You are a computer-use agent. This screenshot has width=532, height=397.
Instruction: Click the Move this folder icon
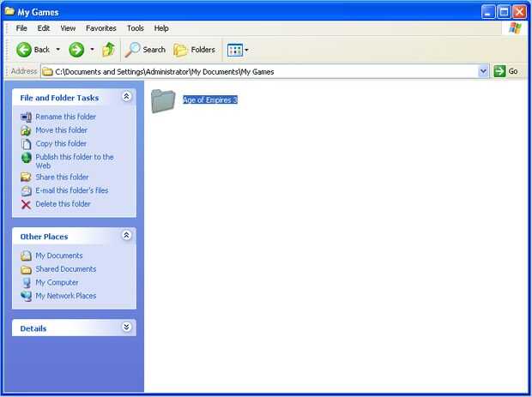26,130
